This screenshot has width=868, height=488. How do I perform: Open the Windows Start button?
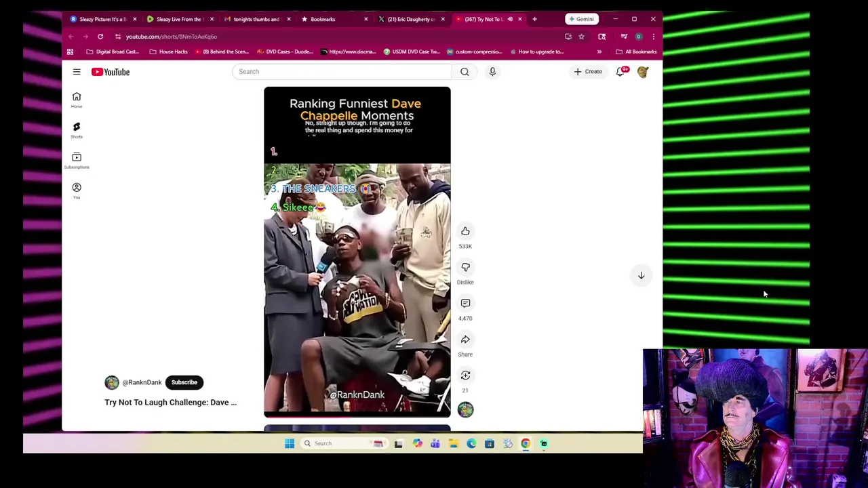(290, 443)
